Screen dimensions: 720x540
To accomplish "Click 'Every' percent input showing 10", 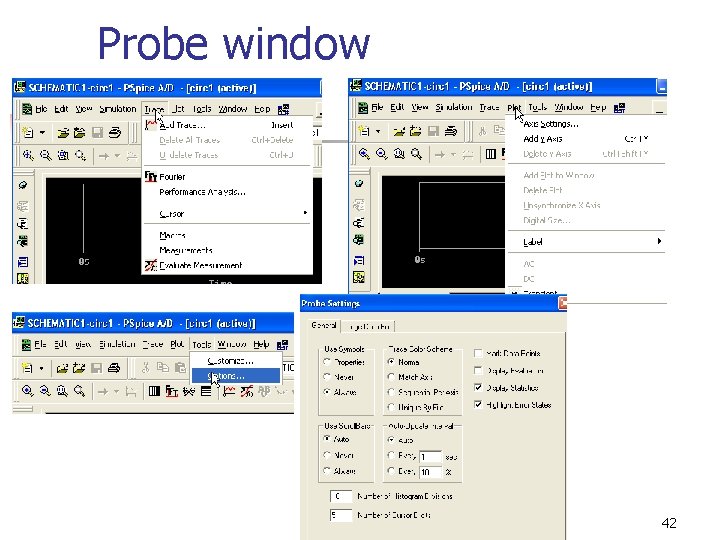I will pyautogui.click(x=431, y=472).
